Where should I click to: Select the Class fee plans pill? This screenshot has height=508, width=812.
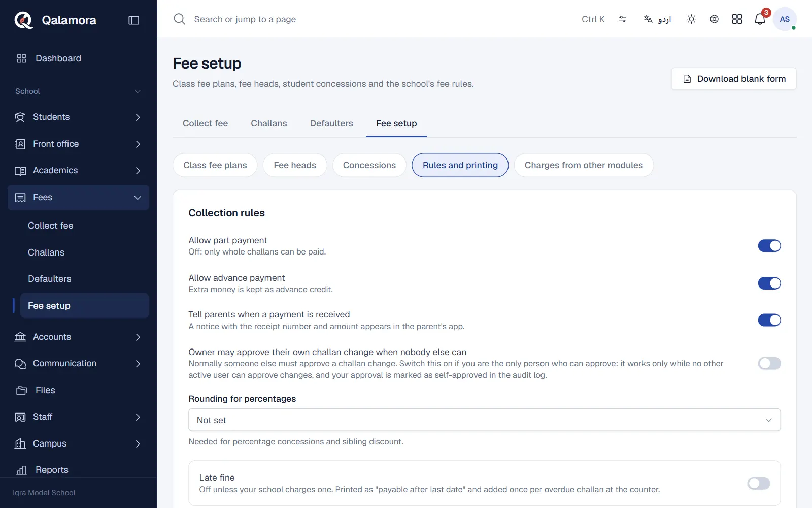(215, 165)
